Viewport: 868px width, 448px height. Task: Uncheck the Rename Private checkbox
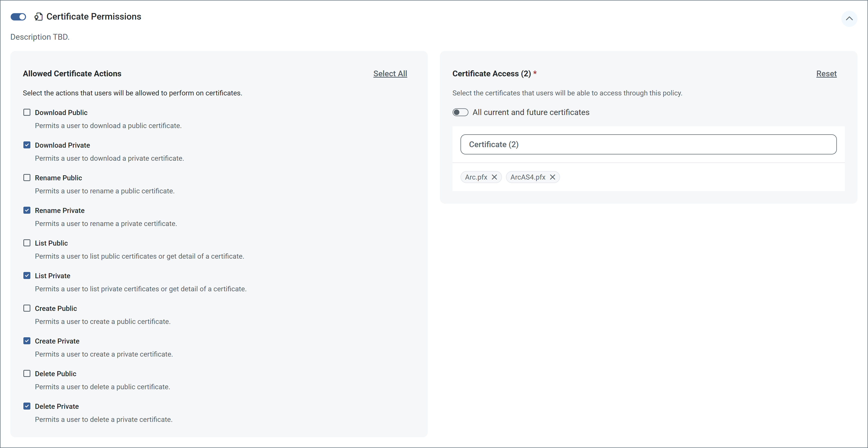point(27,210)
